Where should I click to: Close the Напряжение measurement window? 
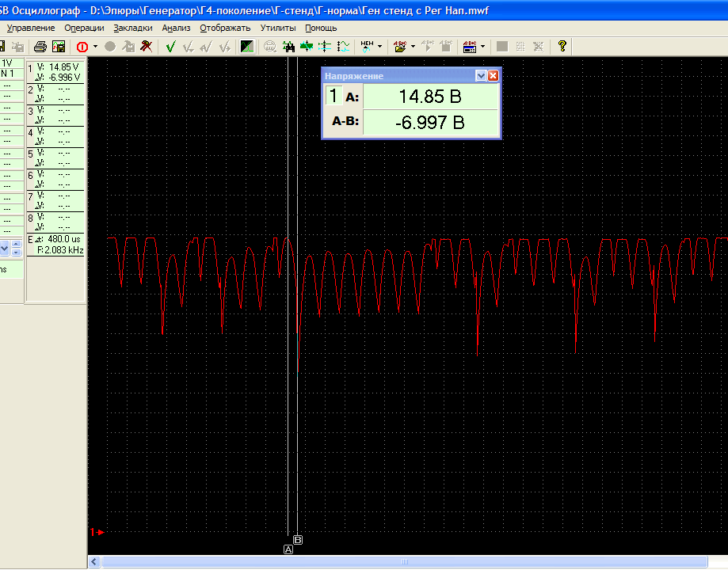coord(493,76)
